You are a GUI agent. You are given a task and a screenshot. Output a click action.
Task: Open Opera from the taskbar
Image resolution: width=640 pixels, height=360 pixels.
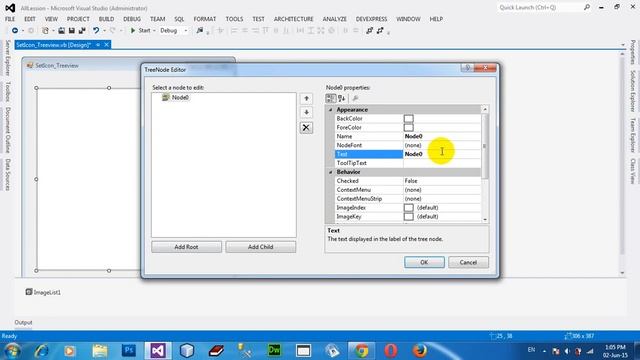[391, 351]
